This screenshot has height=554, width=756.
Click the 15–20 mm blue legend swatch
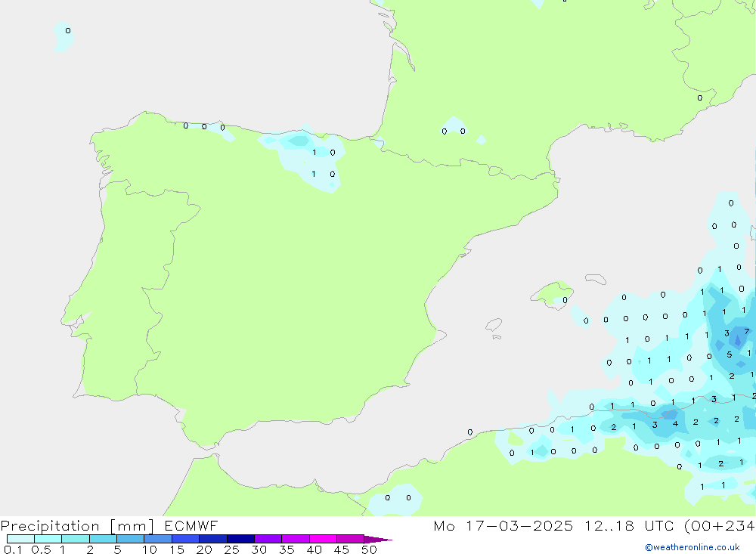coord(185,539)
